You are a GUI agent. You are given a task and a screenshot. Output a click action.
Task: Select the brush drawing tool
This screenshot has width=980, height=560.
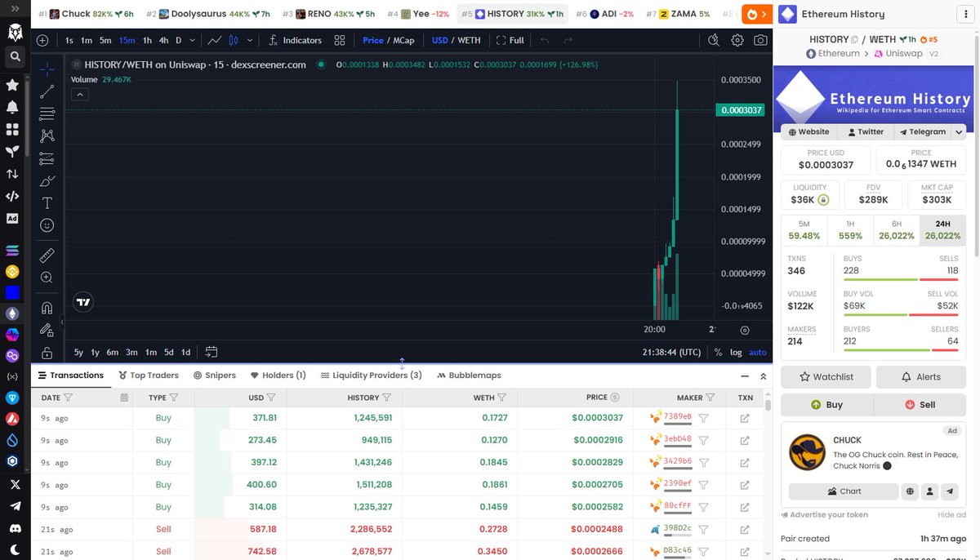pyautogui.click(x=47, y=180)
